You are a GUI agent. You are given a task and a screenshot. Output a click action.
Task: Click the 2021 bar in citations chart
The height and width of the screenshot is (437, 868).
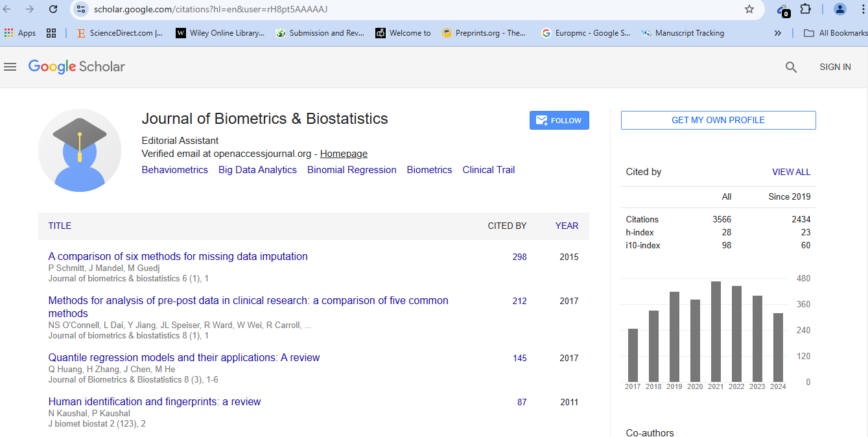(x=716, y=331)
